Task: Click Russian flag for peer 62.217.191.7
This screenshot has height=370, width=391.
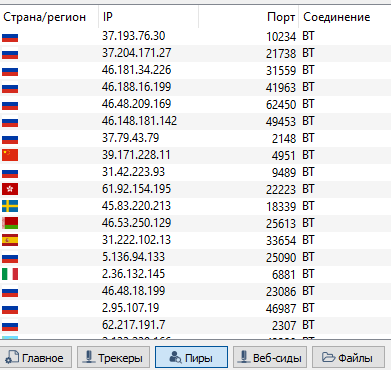Action: 10,325
